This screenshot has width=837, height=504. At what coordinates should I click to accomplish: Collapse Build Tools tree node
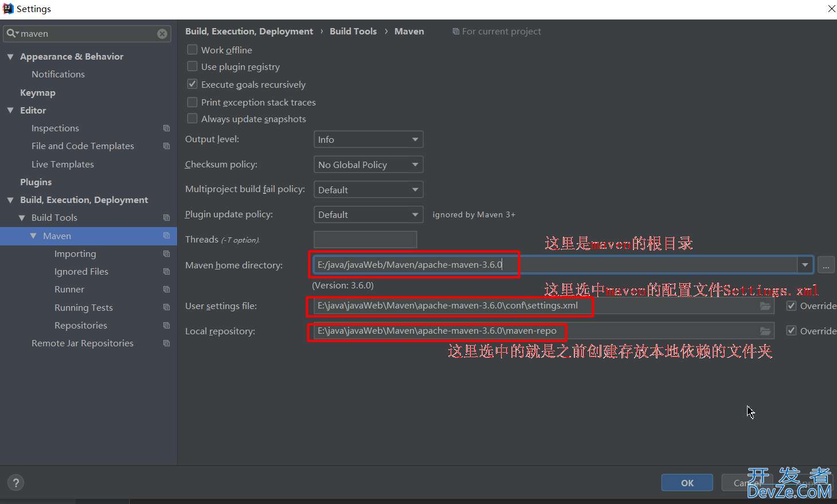click(x=22, y=217)
